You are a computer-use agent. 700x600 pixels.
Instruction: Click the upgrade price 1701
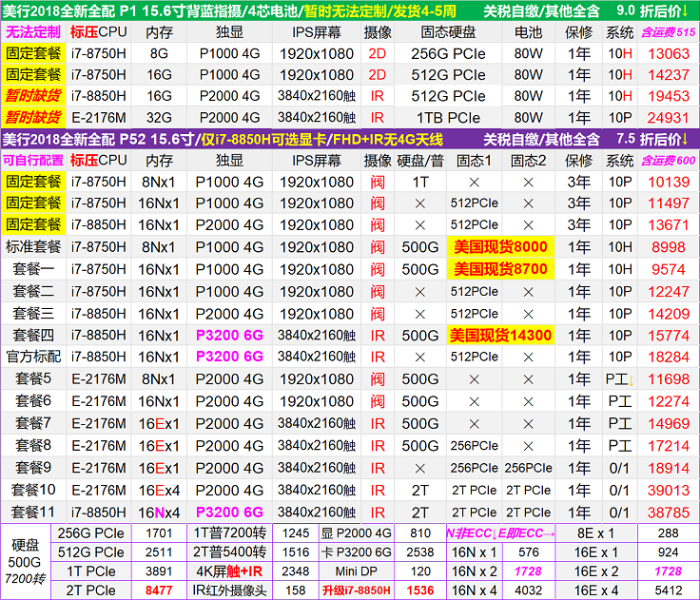(x=159, y=532)
